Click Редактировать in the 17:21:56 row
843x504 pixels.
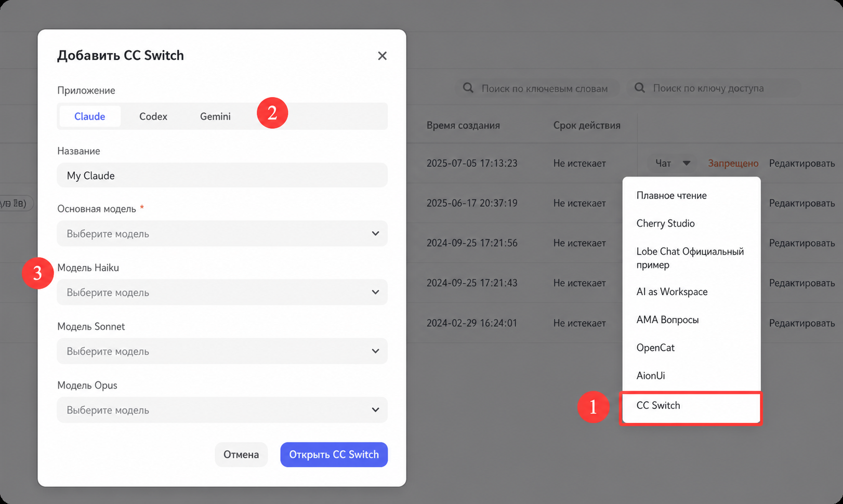802,243
